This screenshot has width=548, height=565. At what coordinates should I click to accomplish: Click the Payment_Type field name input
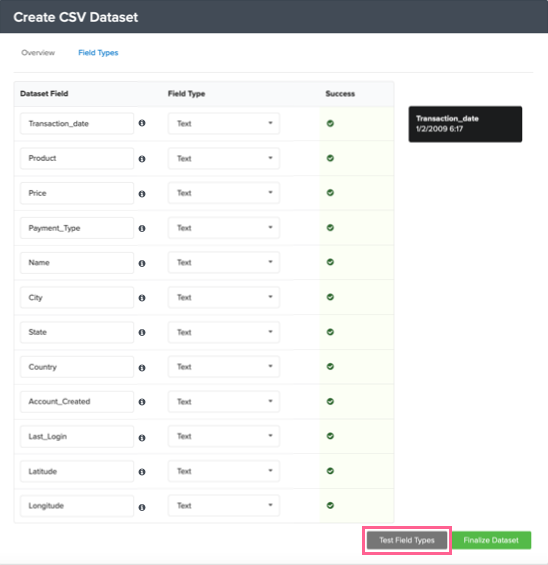(77, 228)
